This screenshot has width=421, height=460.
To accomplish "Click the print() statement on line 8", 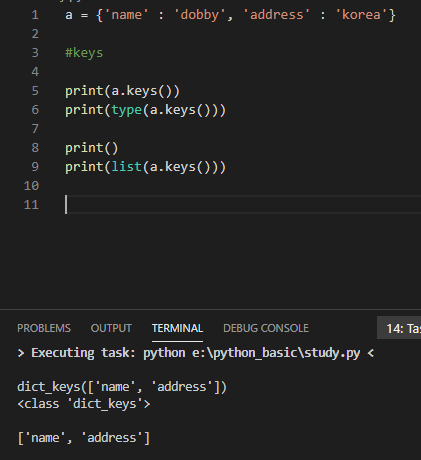I will click(92, 148).
